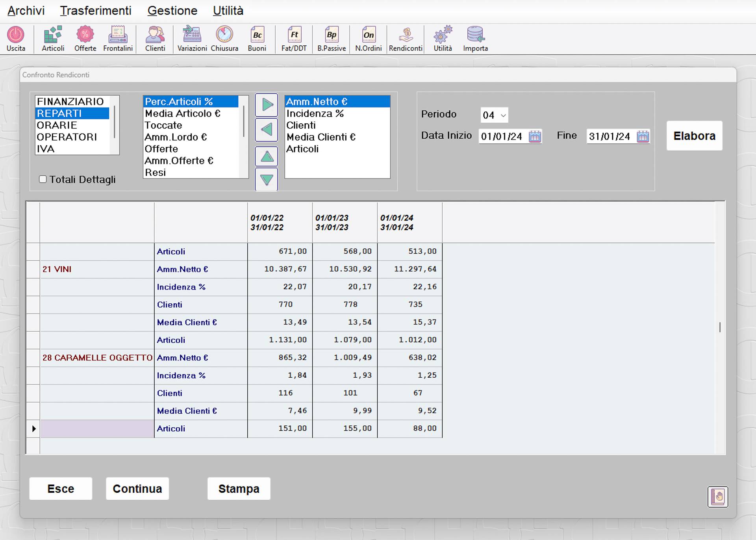
Task: Expand the Periodo dropdown
Action: pos(503,115)
